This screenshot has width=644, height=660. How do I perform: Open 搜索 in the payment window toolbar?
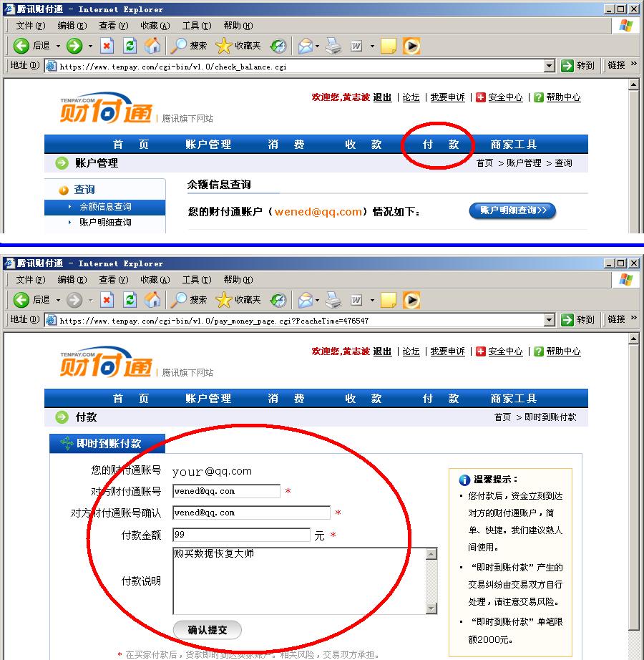coord(189,300)
